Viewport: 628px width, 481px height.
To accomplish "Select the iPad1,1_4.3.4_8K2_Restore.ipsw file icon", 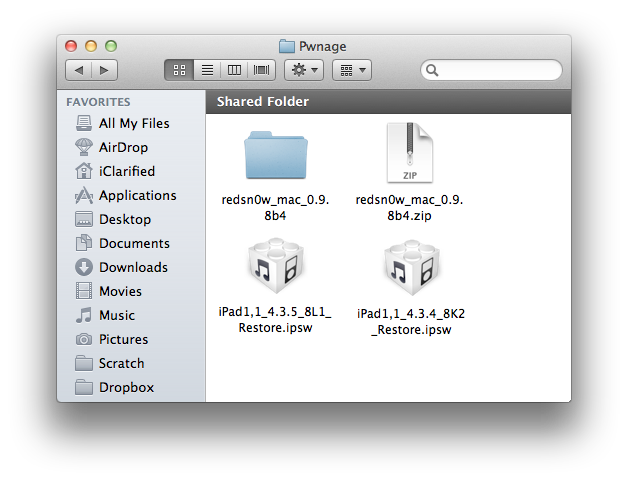I will pos(411,270).
